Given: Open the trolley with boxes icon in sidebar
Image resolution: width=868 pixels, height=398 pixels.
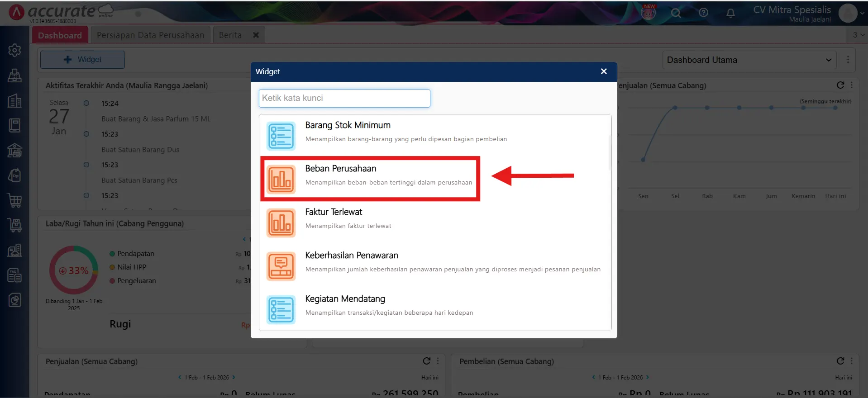Looking at the screenshot, I should pos(14,225).
